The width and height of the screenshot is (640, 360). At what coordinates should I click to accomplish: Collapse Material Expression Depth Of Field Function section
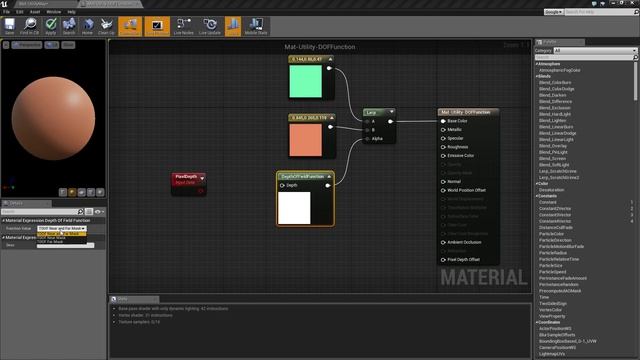pyautogui.click(x=4, y=220)
